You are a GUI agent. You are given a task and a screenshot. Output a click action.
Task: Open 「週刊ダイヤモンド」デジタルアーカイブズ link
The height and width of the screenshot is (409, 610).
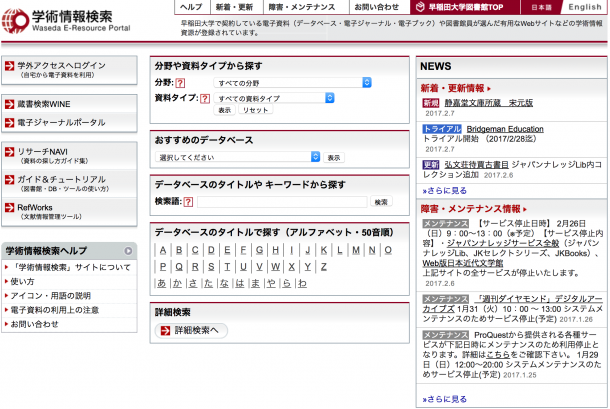(x=513, y=304)
